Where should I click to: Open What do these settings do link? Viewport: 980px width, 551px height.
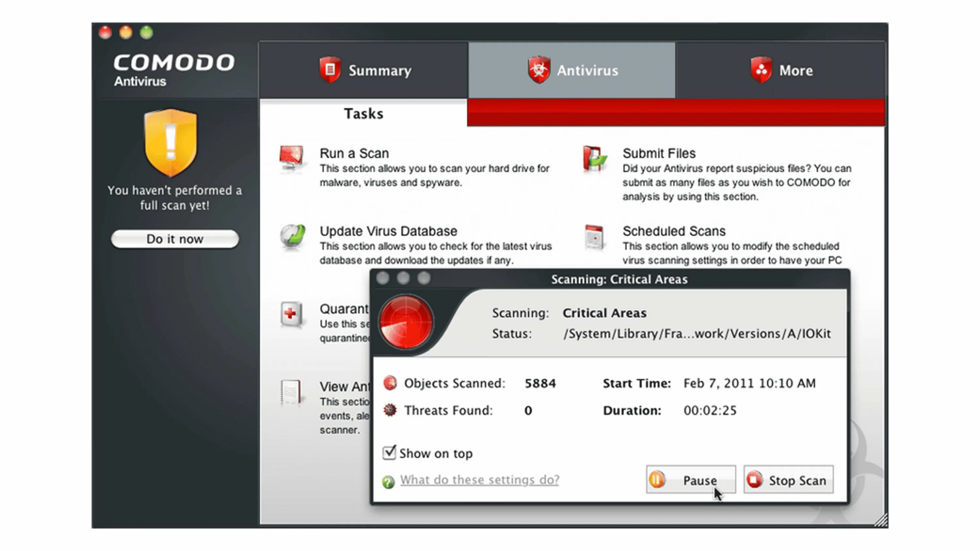click(479, 480)
